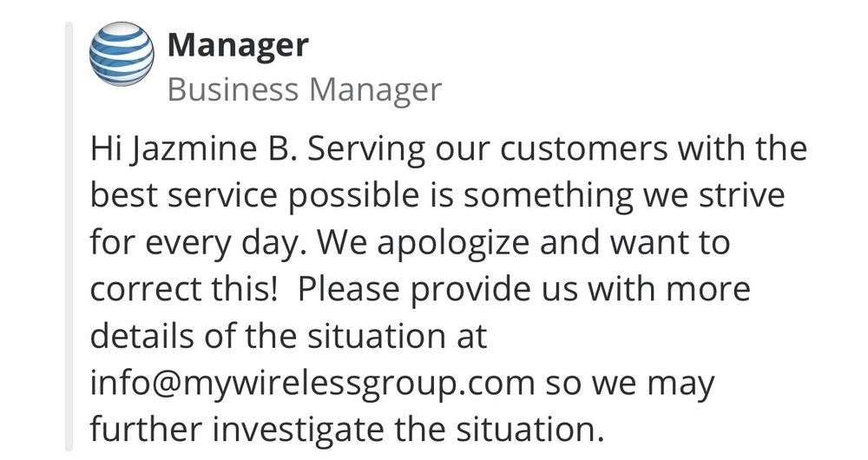
Task: Open the info@mywirelessgroup.com email link
Action: pos(319,382)
